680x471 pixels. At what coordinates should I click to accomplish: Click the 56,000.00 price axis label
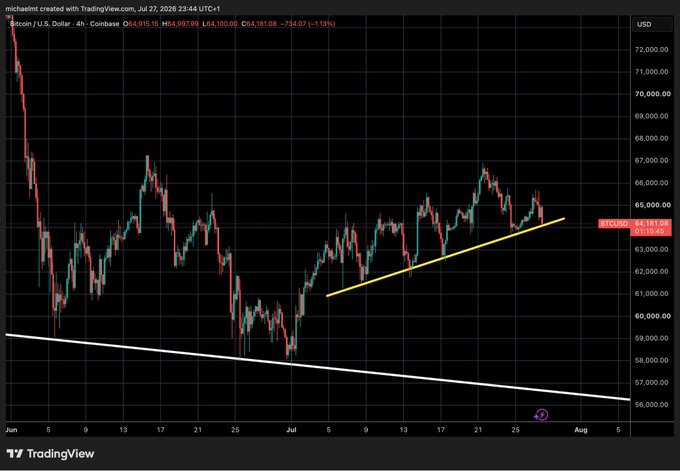(x=653, y=405)
